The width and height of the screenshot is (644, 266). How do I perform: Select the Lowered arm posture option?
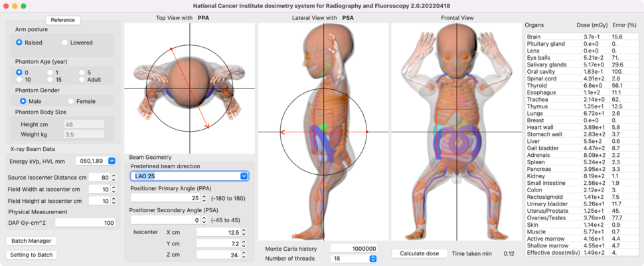pyautogui.click(x=65, y=43)
